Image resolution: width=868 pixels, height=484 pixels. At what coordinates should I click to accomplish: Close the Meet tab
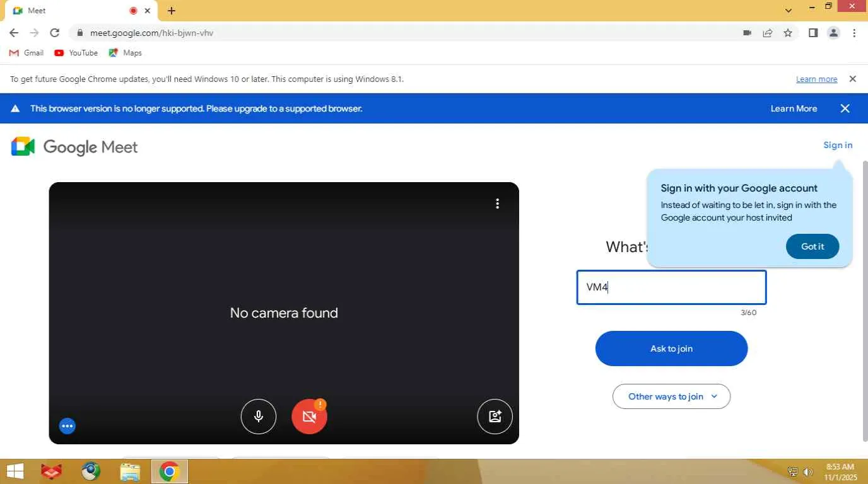tap(148, 11)
